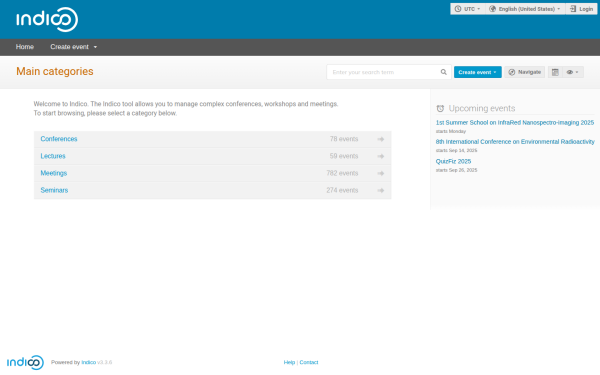The height and width of the screenshot is (375, 600).
Task: Click the Upcoming events heading text
Action: click(x=482, y=108)
